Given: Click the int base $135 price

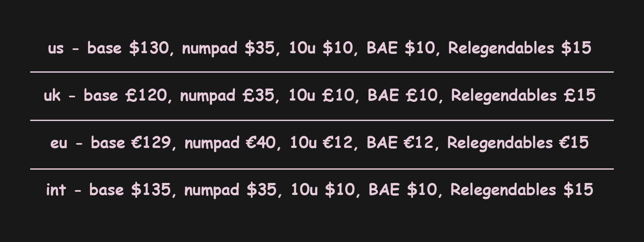Looking at the screenshot, I should 151,190.
